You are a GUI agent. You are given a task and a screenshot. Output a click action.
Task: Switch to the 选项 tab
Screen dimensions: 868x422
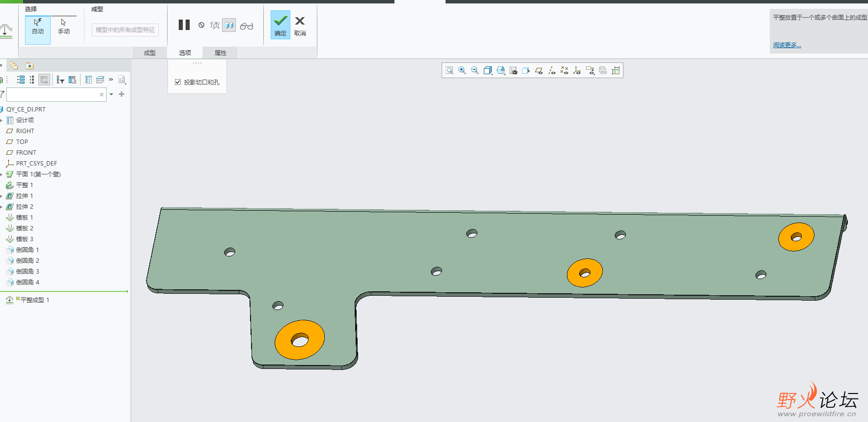tap(185, 53)
